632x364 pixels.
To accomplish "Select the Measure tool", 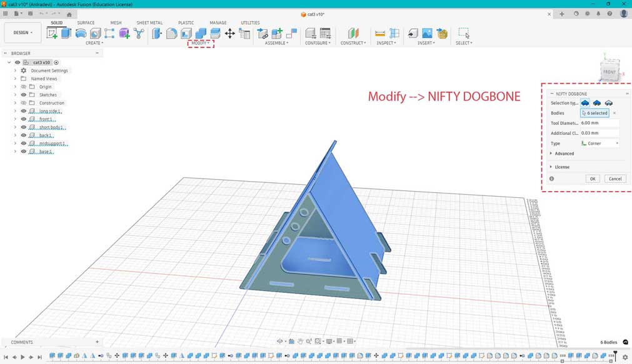I will [x=379, y=33].
